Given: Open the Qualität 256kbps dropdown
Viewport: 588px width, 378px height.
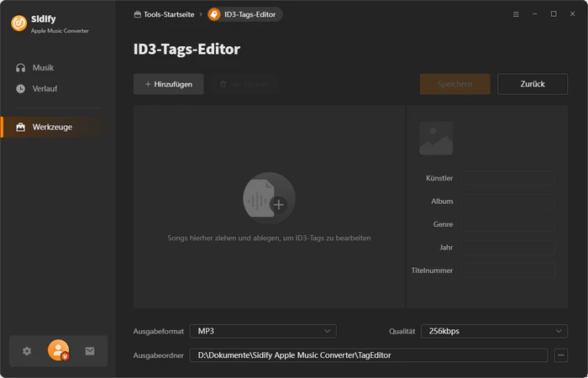Looking at the screenshot, I should click(x=494, y=331).
